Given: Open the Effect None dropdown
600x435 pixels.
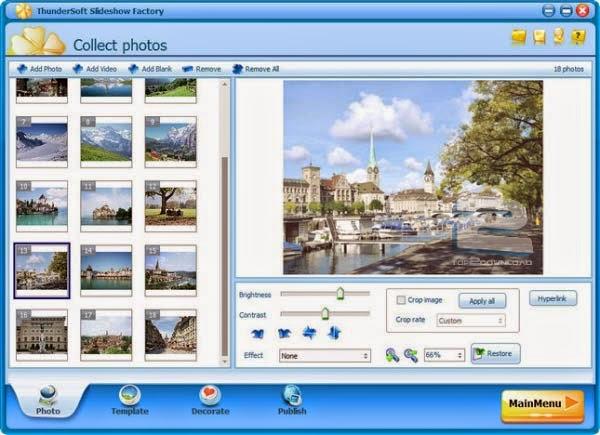Looking at the screenshot, I should 324,356.
